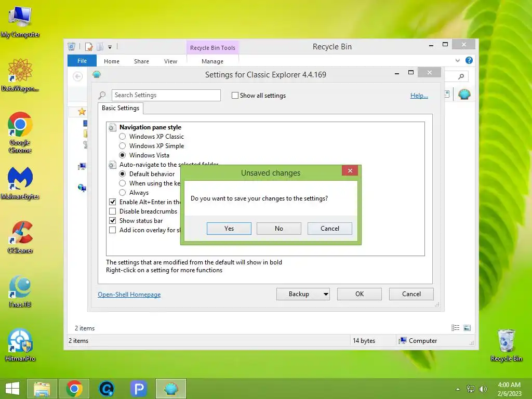This screenshot has width=532, height=399.
Task: Switch to large icons view in Explorer status area
Action: tap(467, 328)
